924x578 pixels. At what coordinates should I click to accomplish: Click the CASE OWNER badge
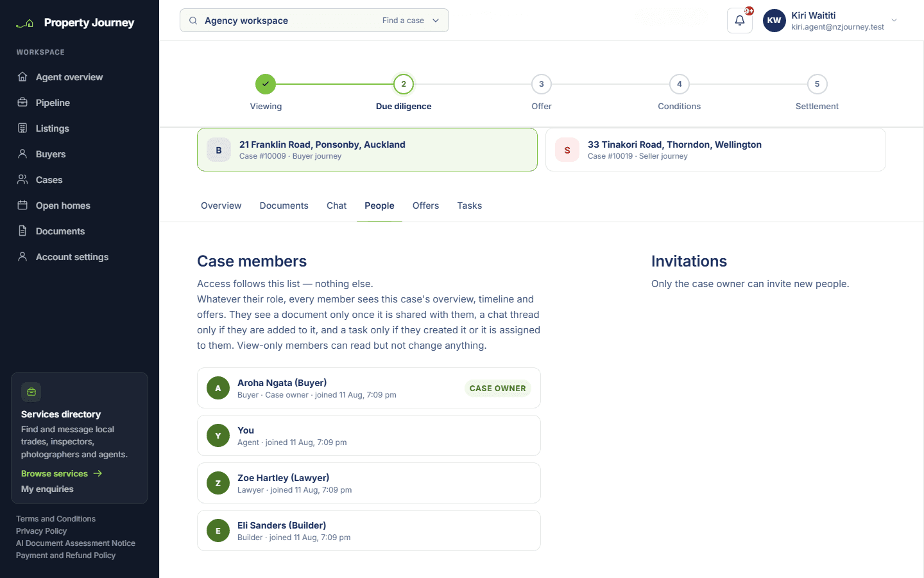coord(498,388)
